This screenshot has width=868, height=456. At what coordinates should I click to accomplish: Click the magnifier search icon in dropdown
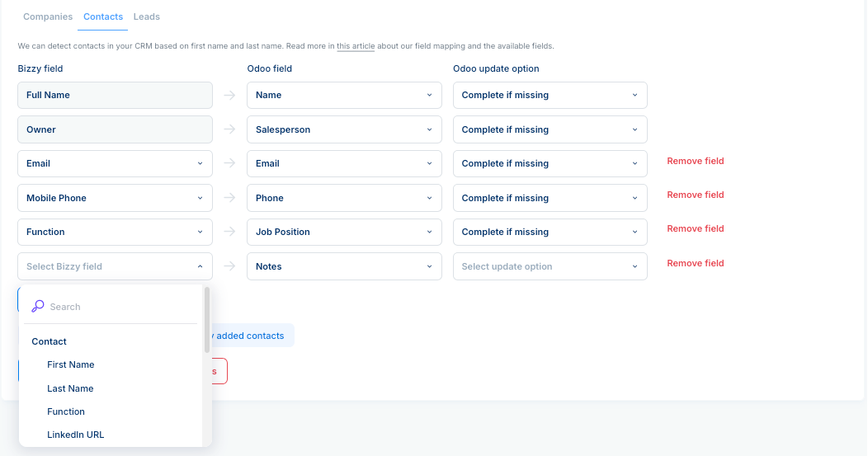[38, 306]
